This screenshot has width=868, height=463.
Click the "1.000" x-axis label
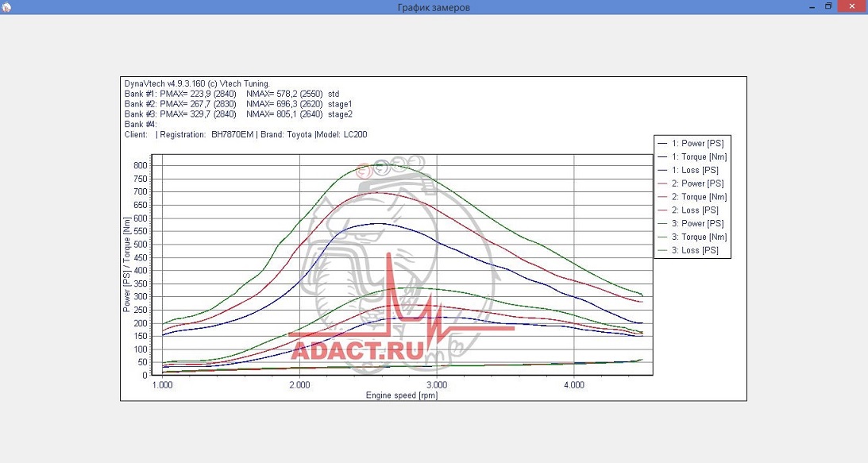tap(162, 385)
